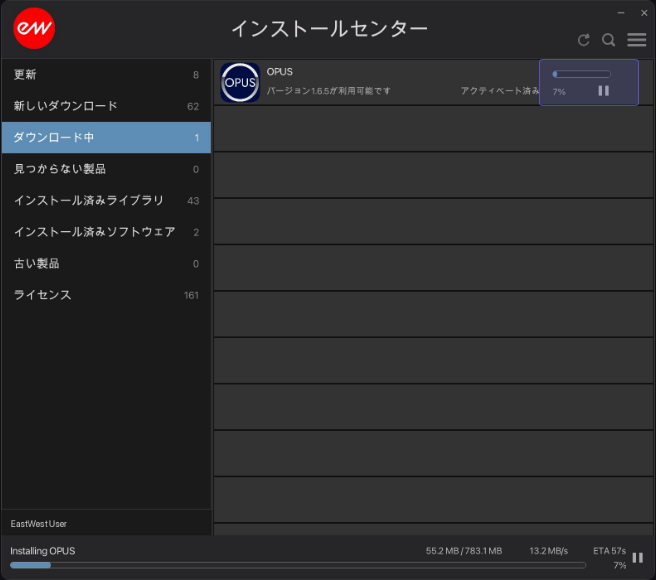
Task: Open the hamburger menu
Action: (x=636, y=40)
